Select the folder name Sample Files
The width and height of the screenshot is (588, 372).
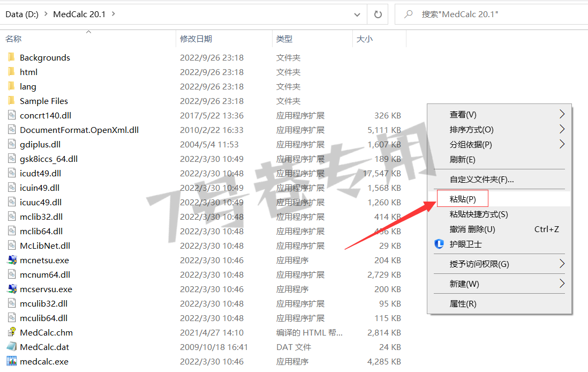coord(44,101)
